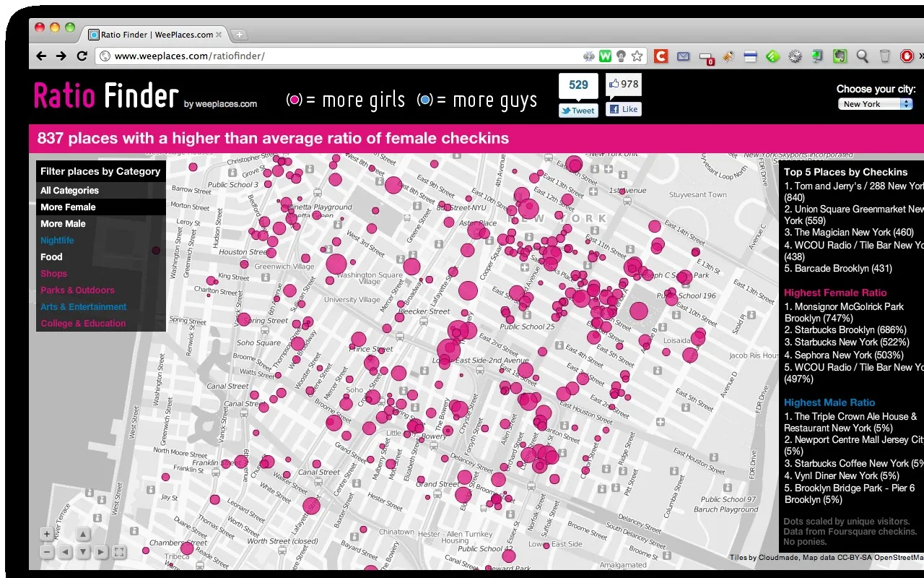Pan the map right with arrow
Screen dimensions: 924x578
pyautogui.click(x=101, y=552)
